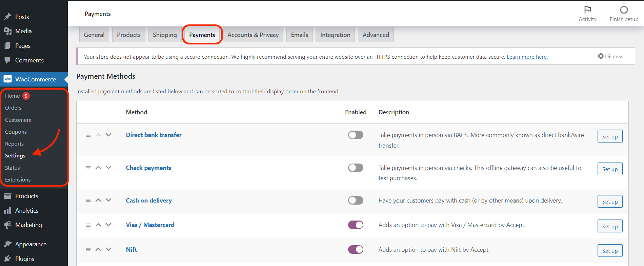Grab drag handle for Check payments
This screenshot has width=644, height=266.
[88, 168]
